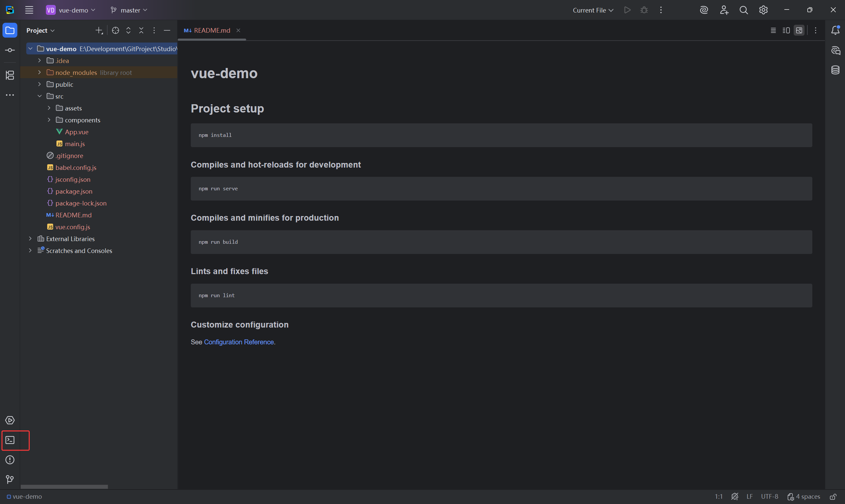Image resolution: width=845 pixels, height=504 pixels.
Task: Open Current File run configuration dropdown
Action: pyautogui.click(x=593, y=10)
